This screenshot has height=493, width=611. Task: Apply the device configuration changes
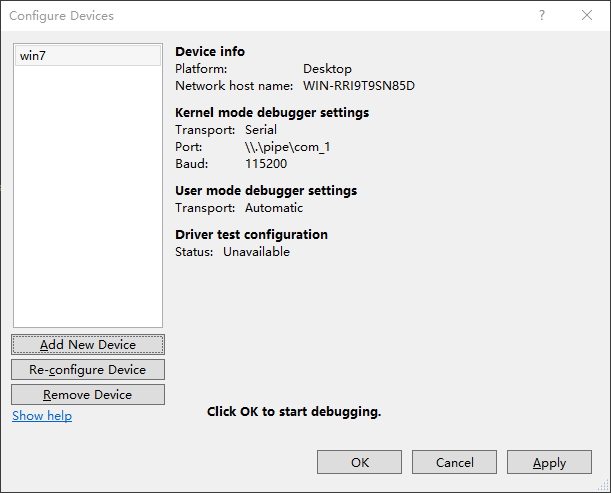(549, 462)
